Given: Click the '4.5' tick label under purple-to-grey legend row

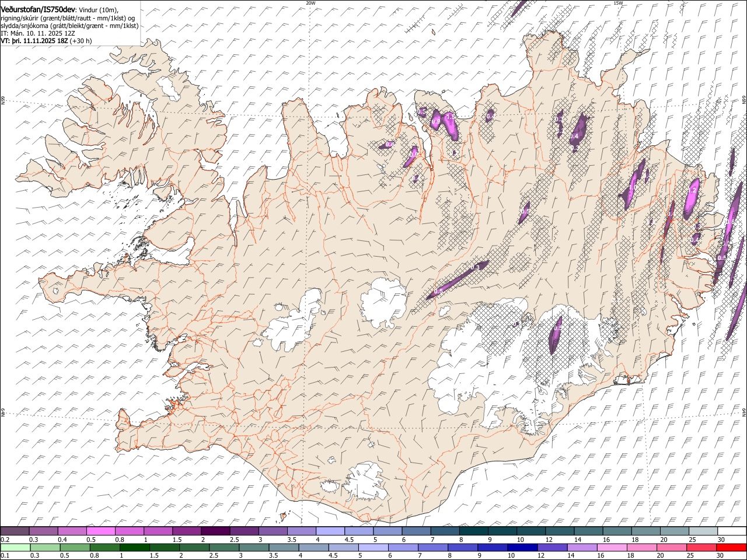Looking at the screenshot, I should 349,540.
